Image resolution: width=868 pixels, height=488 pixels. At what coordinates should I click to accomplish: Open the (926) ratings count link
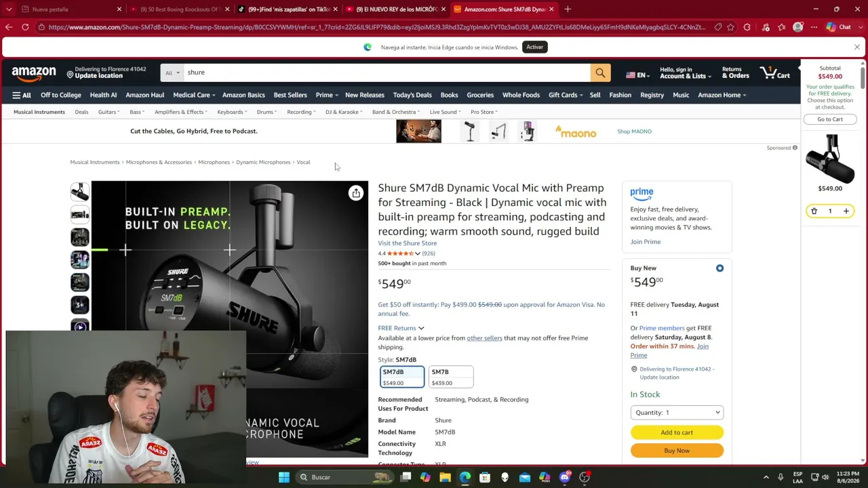[x=429, y=253]
